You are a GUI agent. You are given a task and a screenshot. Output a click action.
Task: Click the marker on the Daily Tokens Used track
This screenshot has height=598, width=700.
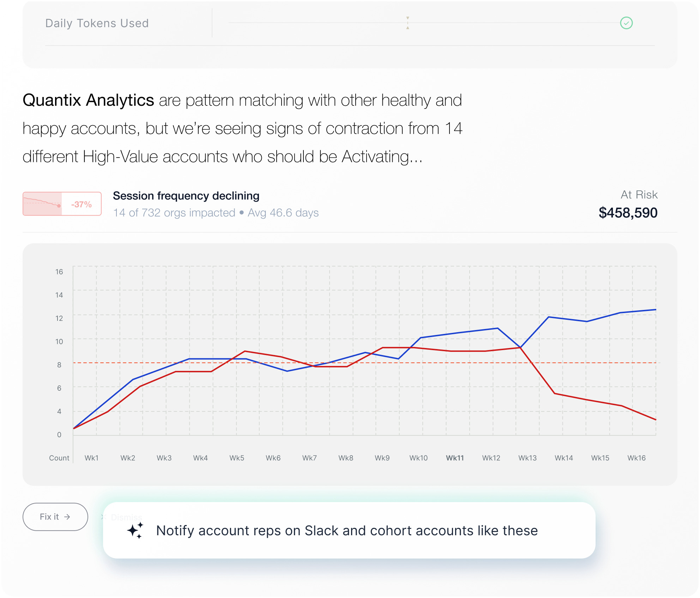408,23
